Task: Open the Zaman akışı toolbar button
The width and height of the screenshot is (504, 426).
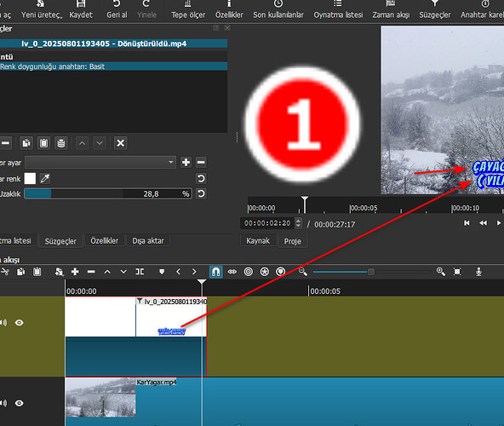Action: tap(391, 9)
